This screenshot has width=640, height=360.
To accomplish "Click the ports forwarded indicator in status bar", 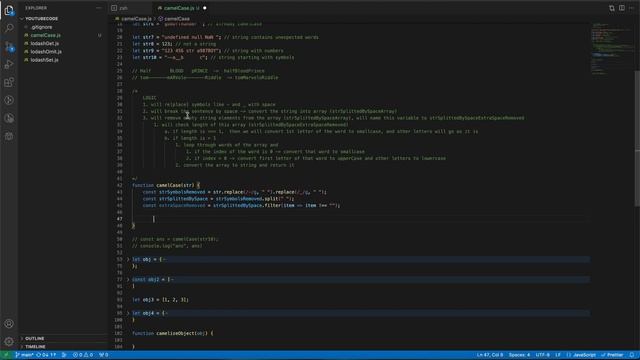I will 104,355.
